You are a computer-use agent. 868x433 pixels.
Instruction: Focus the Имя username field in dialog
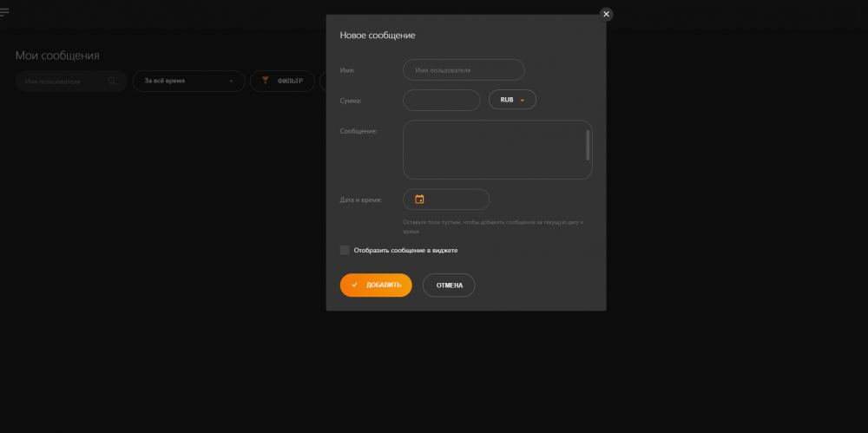coord(464,70)
